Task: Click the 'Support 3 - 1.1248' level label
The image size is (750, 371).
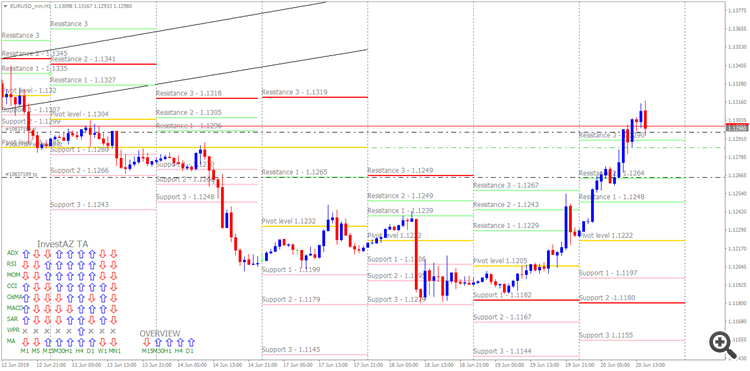Action: [185, 197]
